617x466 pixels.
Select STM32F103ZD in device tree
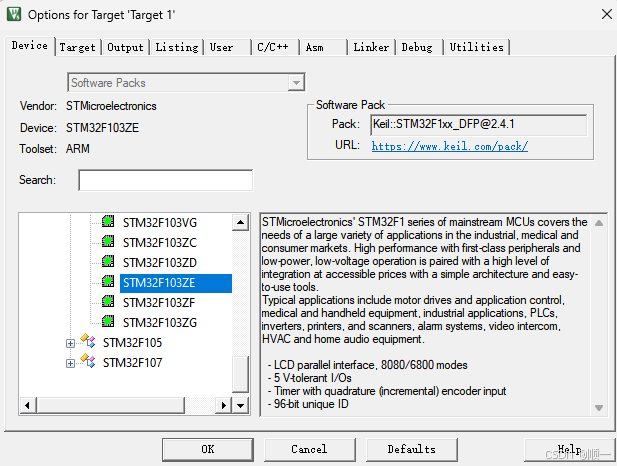[x=160, y=263]
